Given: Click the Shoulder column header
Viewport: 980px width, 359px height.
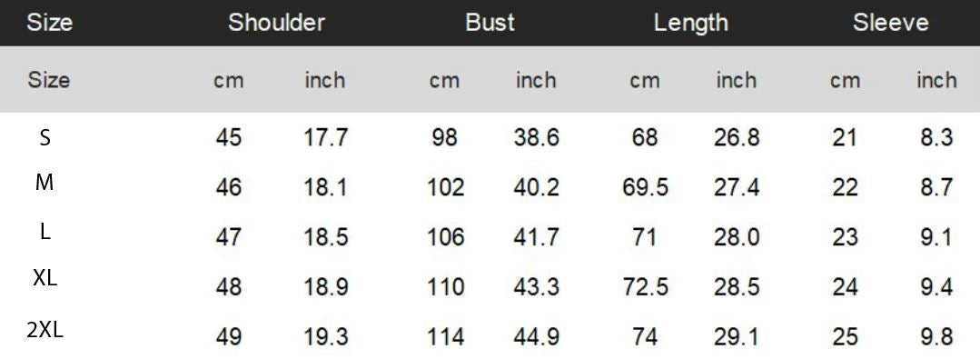Looking at the screenshot, I should [276, 23].
